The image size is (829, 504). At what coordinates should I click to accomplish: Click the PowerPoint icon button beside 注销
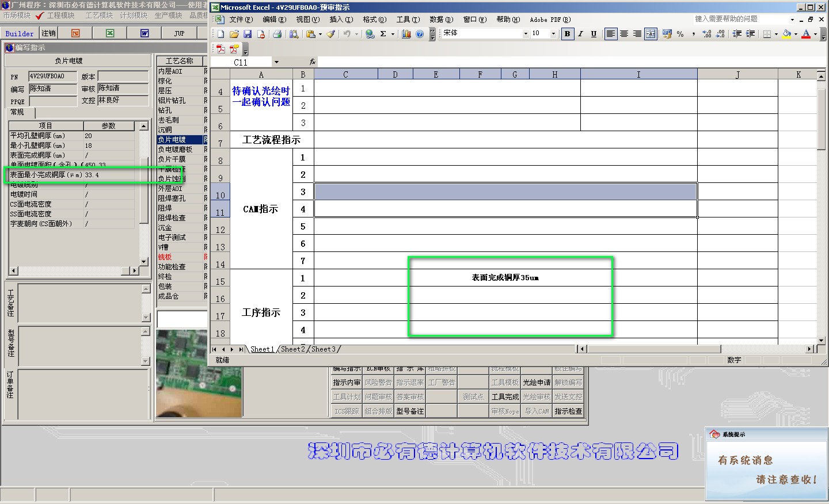(75, 33)
